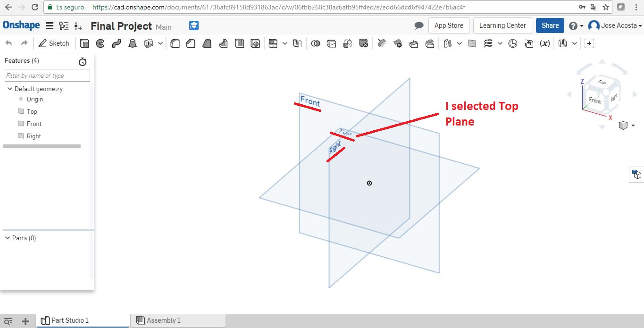
Task: Focus the Filter by name or type field
Action: [x=47, y=76]
